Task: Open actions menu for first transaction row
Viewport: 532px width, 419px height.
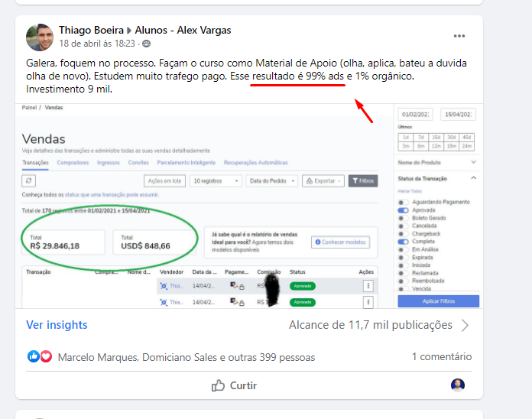Action: click(x=368, y=285)
